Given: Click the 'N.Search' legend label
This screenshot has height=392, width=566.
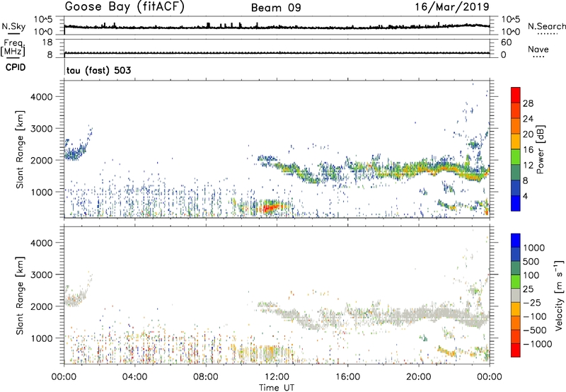Looking at the screenshot, I should [x=546, y=26].
